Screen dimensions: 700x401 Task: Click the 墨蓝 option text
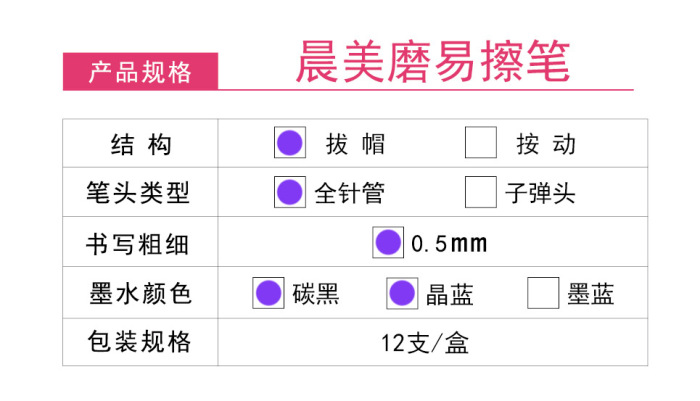coord(591,293)
